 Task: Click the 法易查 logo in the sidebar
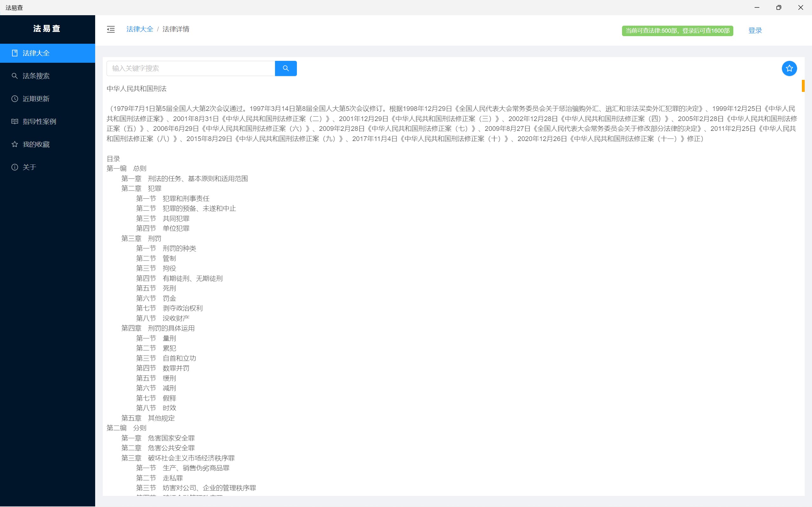47,29
